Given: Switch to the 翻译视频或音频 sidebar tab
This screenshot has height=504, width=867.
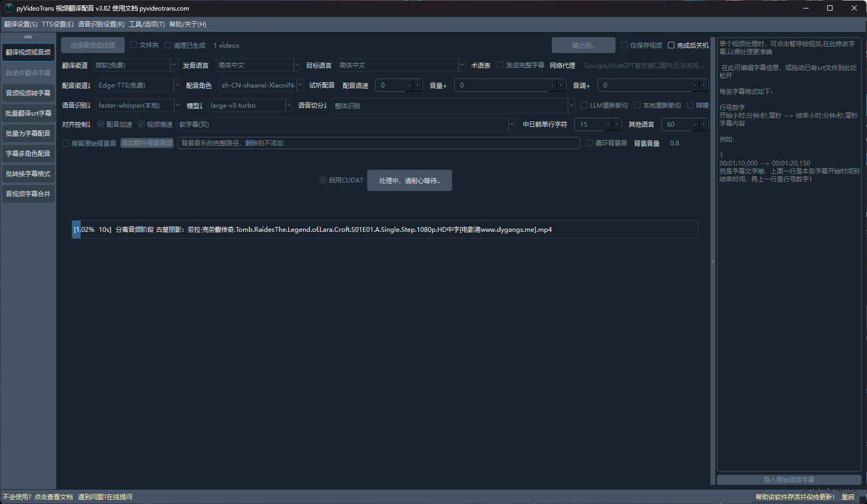Looking at the screenshot, I should tap(28, 52).
